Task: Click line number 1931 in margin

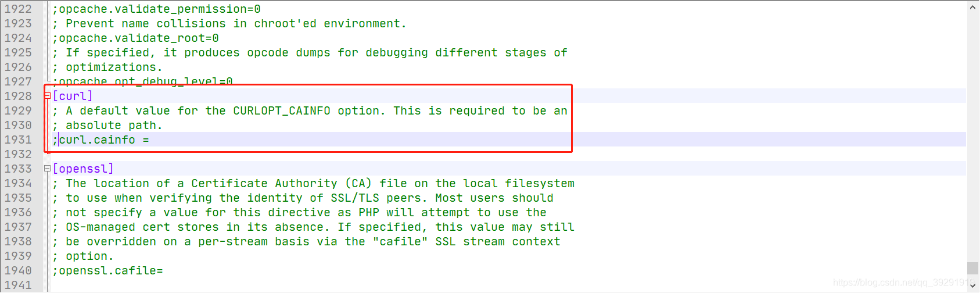Action: (19, 140)
